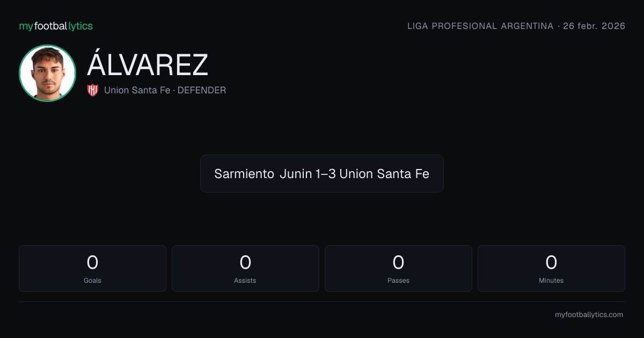
Task: Click the Union Santa Fe club crest
Action: (x=93, y=90)
